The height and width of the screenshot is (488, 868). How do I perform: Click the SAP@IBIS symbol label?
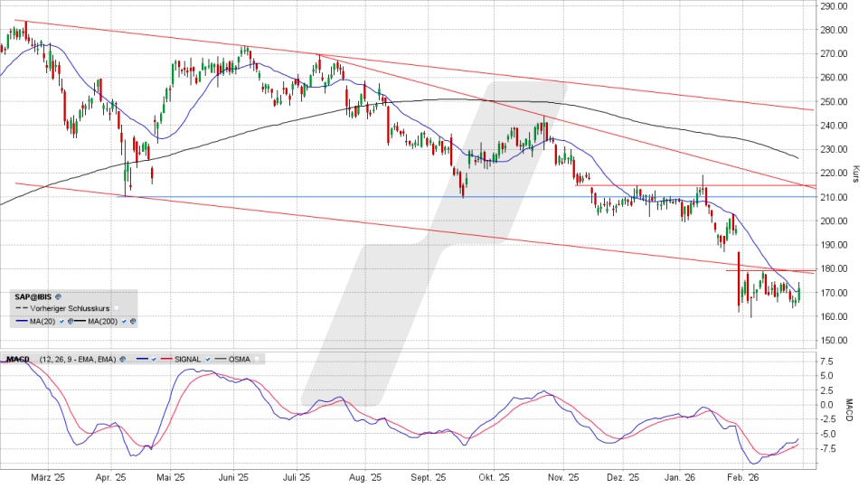(x=34, y=296)
